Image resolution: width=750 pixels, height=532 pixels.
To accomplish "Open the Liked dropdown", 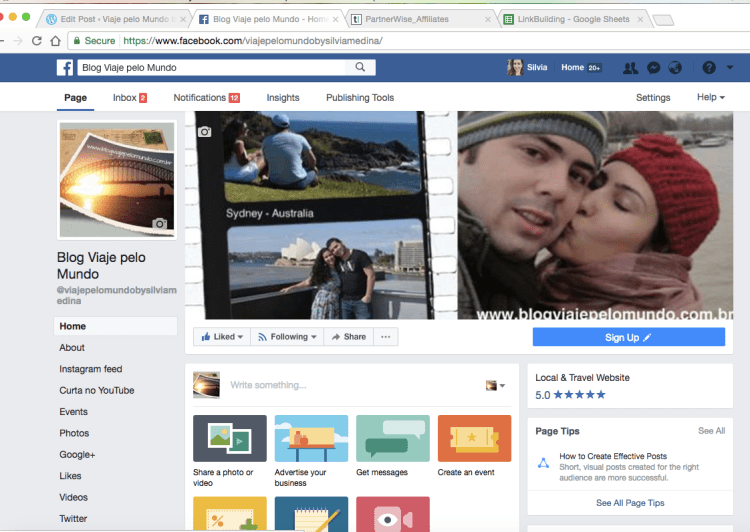I will tap(222, 337).
